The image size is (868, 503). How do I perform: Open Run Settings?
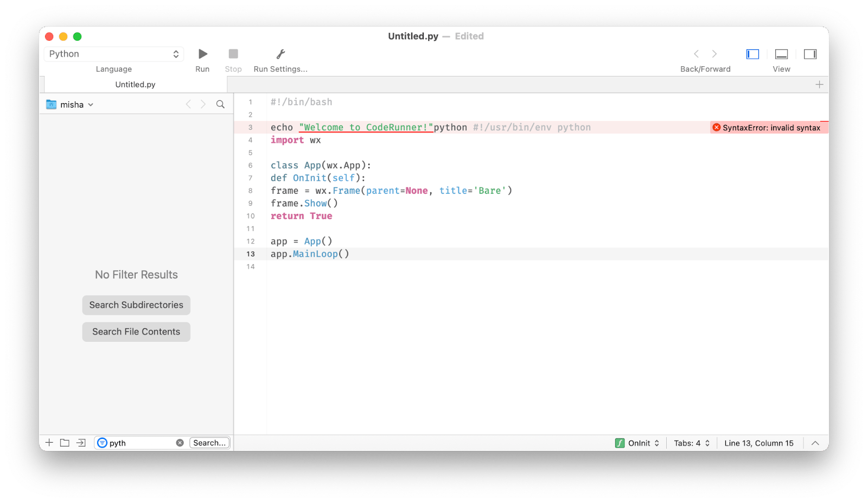280,54
